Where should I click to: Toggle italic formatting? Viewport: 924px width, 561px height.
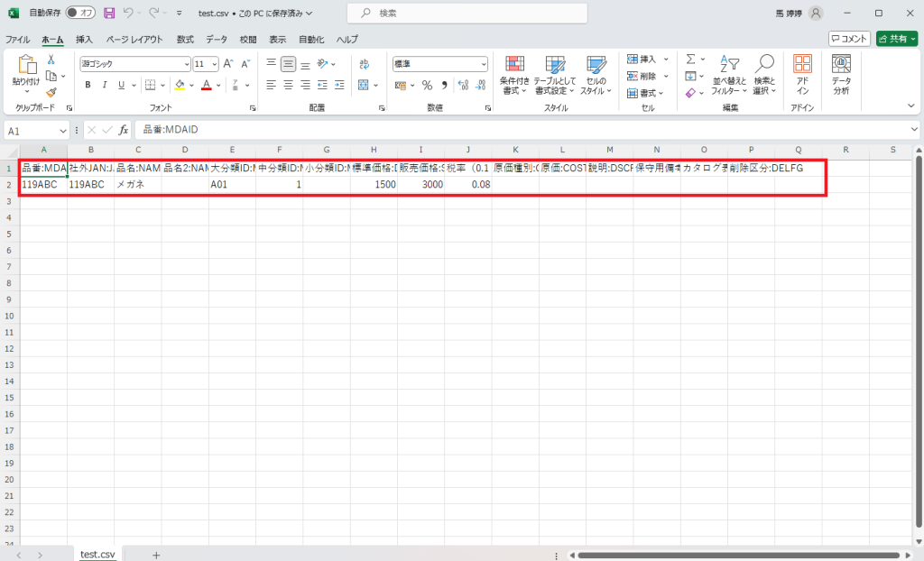pyautogui.click(x=106, y=85)
